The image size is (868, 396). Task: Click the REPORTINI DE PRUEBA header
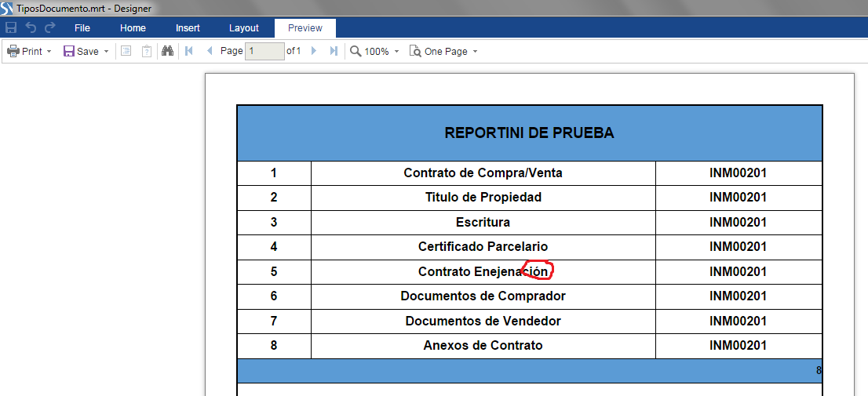tap(530, 133)
